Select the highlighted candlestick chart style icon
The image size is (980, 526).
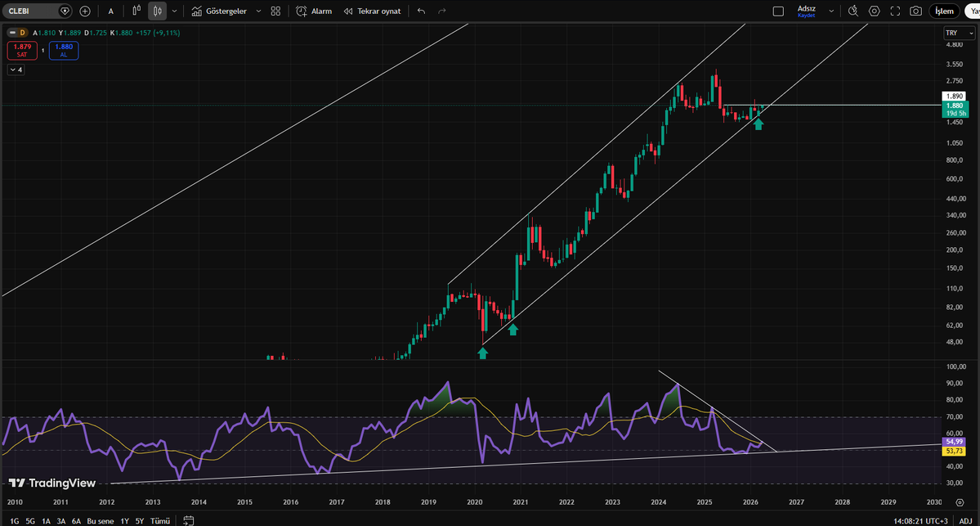[x=158, y=11]
